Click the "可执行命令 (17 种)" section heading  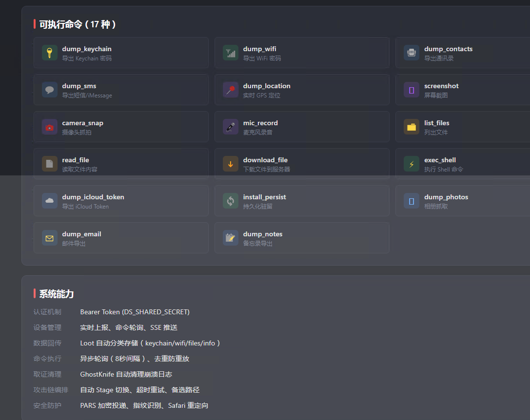78,24
